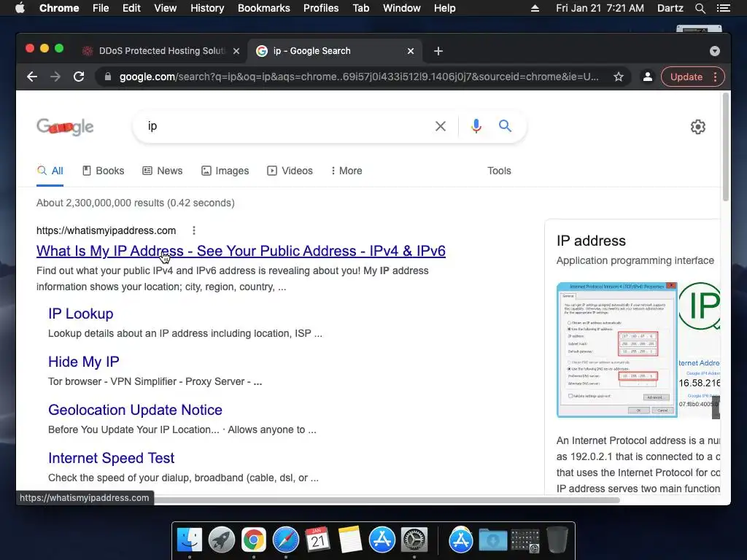Viewport: 747px width, 560px height.
Task: Open the tab search dropdown arrow
Action: tap(714, 51)
